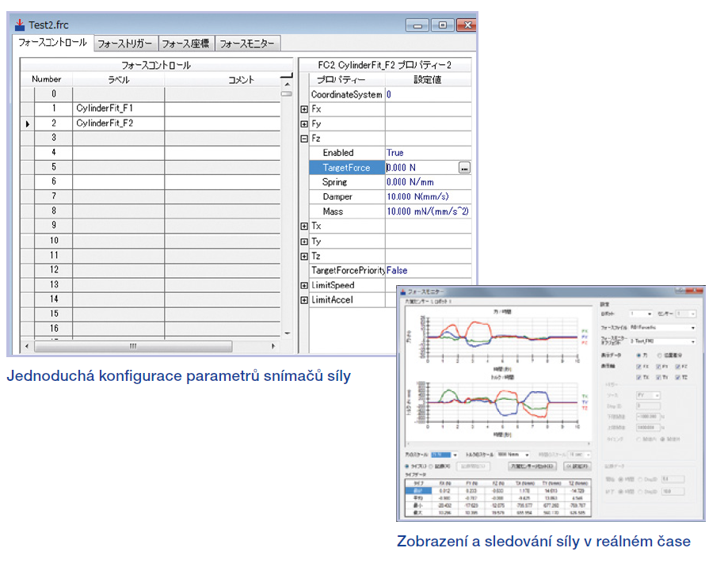Click the Enabled value True
728x567 pixels.
coord(428,153)
